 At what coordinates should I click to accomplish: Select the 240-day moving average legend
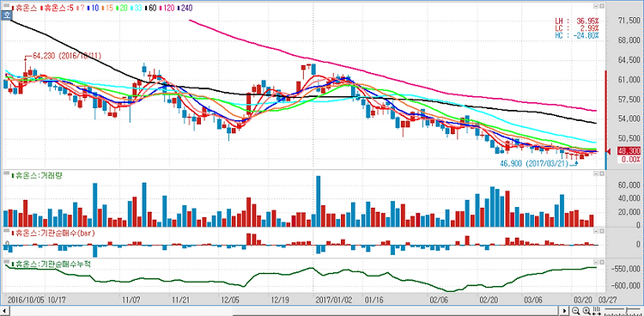(185, 8)
